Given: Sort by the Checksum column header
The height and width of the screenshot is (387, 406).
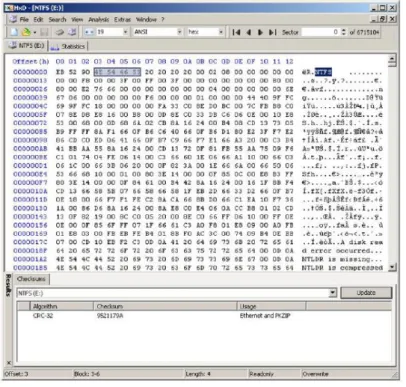Looking at the screenshot, I should point(165,306).
